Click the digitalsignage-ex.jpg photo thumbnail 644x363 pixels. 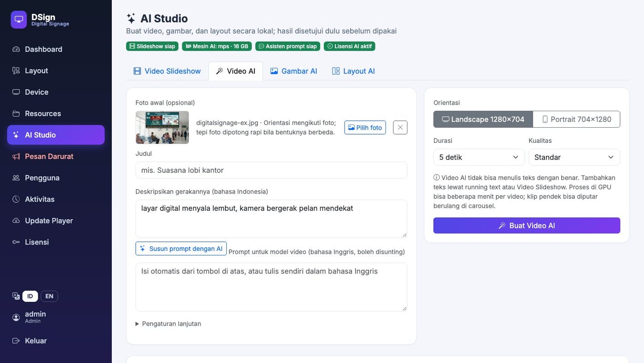(x=162, y=127)
